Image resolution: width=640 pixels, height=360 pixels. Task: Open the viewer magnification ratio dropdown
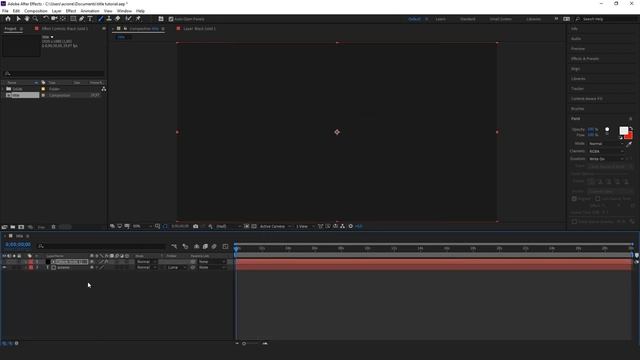(x=142, y=226)
